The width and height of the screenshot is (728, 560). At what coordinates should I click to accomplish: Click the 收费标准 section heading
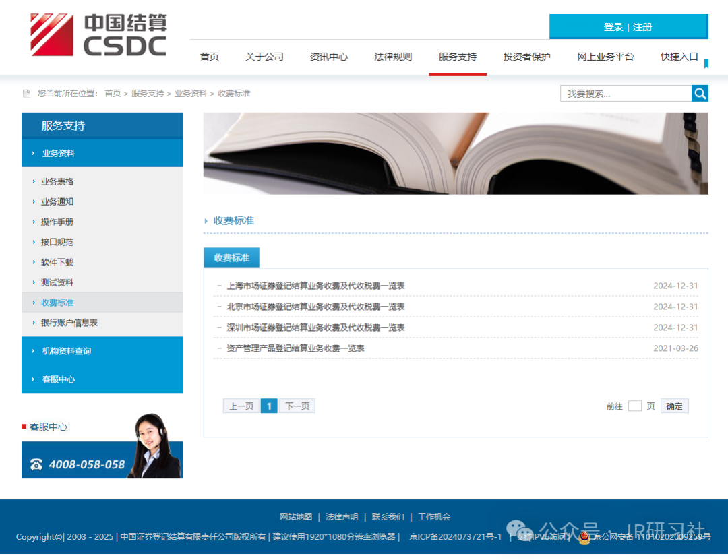(x=233, y=220)
